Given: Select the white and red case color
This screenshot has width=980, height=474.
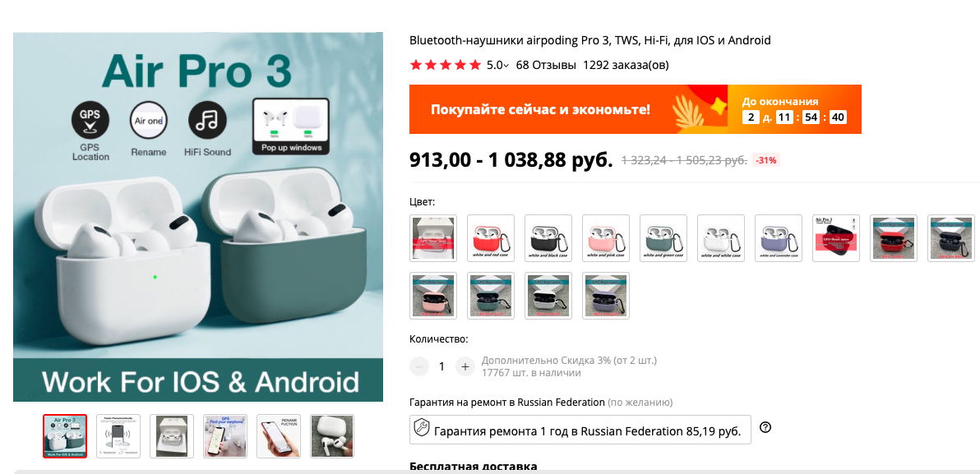Looking at the screenshot, I should (x=491, y=238).
